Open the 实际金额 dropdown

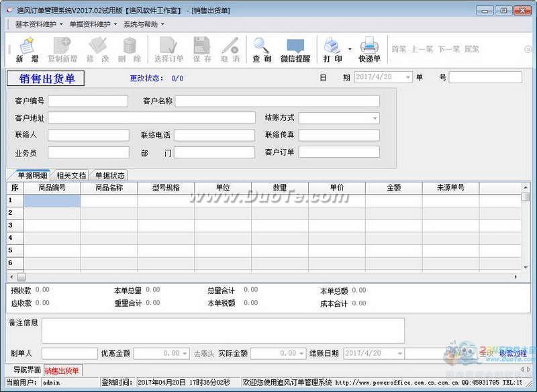coord(301,353)
